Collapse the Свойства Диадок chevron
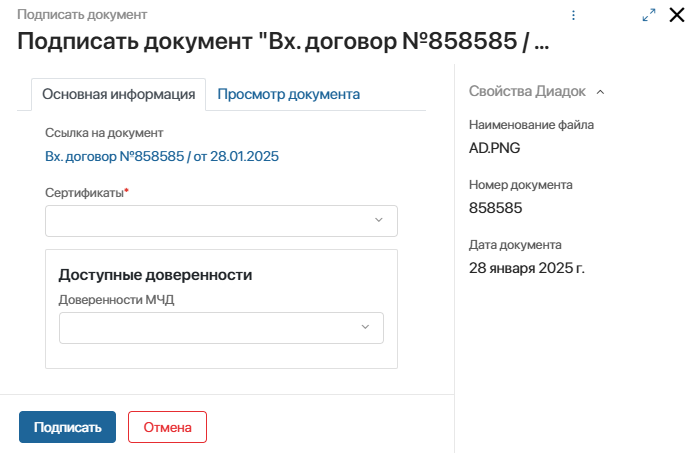This screenshot has width=688, height=453. [x=600, y=92]
